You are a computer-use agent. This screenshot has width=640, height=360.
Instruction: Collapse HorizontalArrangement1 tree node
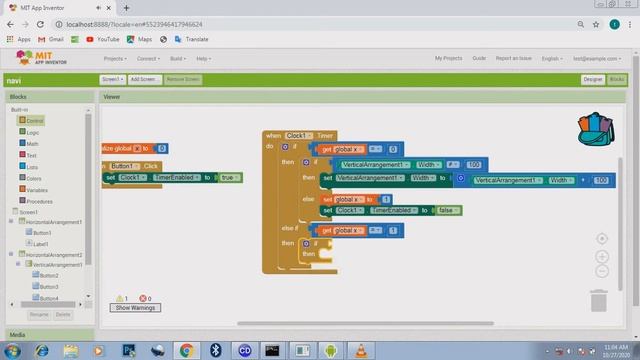click(11, 221)
